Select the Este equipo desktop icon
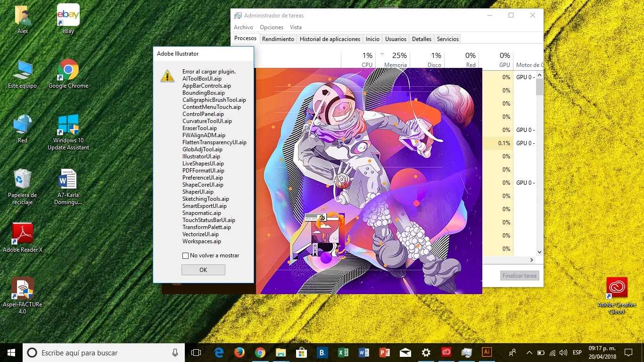This screenshot has height=362, width=644. pyautogui.click(x=23, y=74)
